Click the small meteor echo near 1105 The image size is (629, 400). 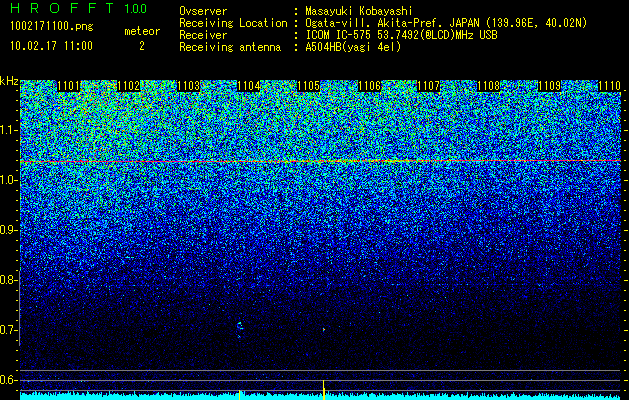point(324,329)
